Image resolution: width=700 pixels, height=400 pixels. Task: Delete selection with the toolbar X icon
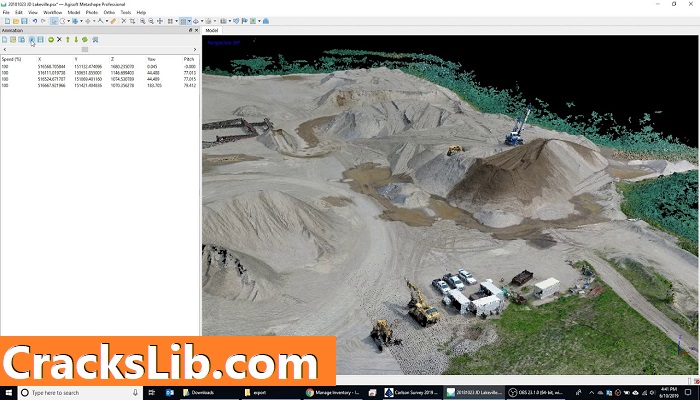pyautogui.click(x=124, y=21)
